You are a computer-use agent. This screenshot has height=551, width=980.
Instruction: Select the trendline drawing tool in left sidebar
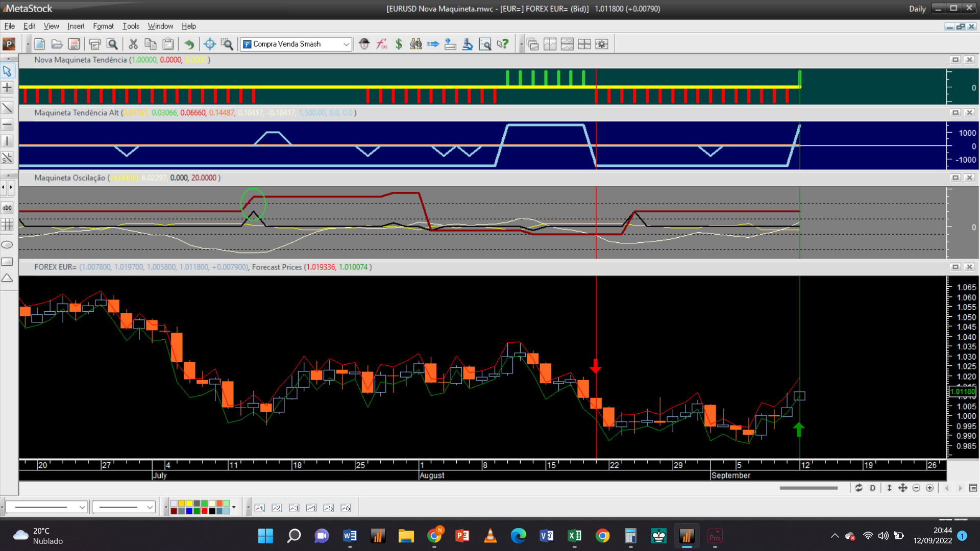pyautogui.click(x=7, y=108)
